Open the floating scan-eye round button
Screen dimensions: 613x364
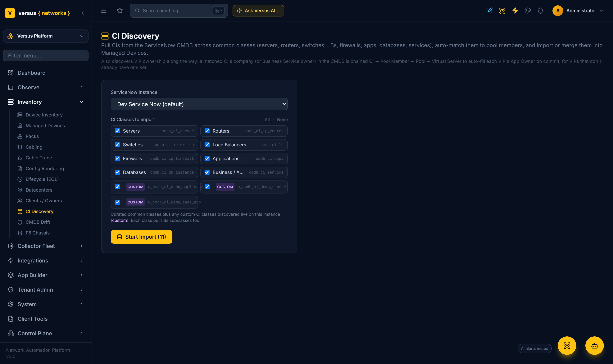tap(567, 346)
